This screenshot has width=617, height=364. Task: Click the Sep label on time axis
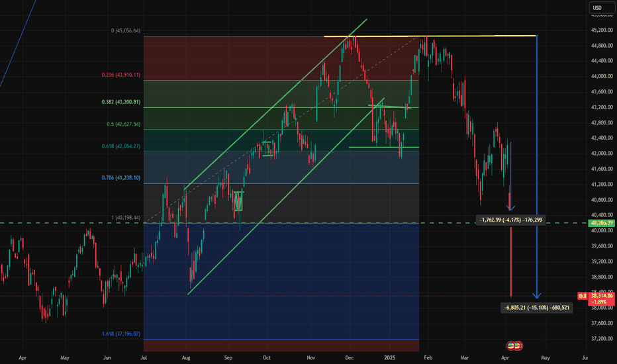click(x=228, y=357)
